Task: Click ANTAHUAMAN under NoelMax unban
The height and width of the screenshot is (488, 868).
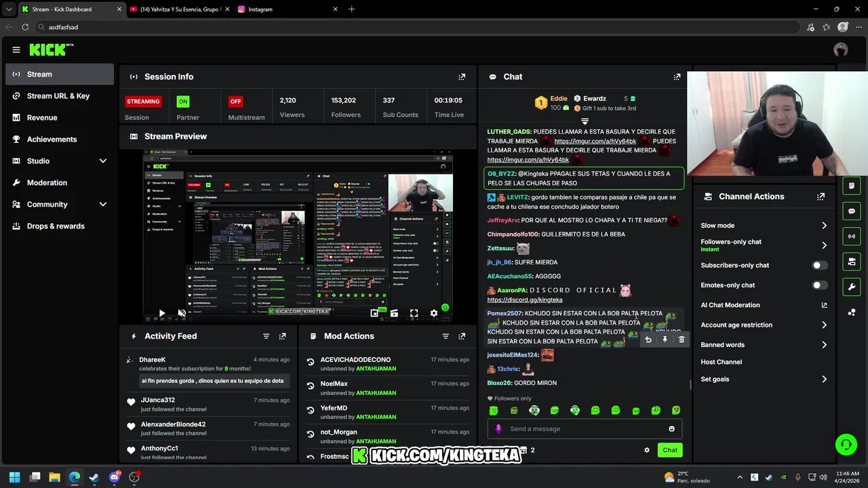Action: (x=376, y=393)
